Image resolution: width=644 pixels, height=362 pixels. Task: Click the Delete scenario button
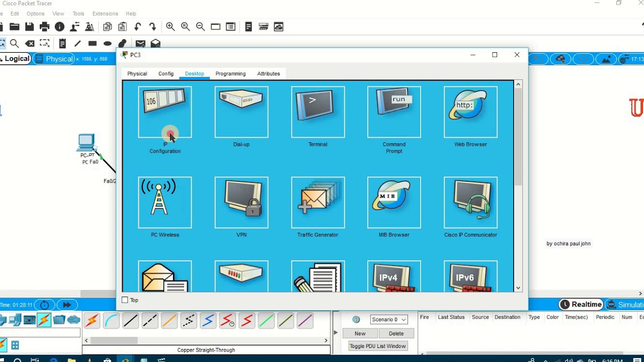pyautogui.click(x=396, y=333)
